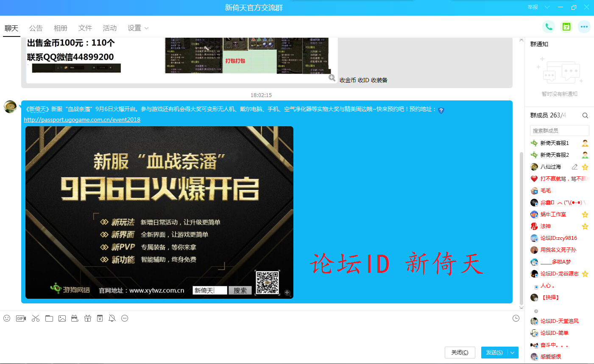Click the 关闭(C) button
The width and height of the screenshot is (594, 364).
coord(460,353)
